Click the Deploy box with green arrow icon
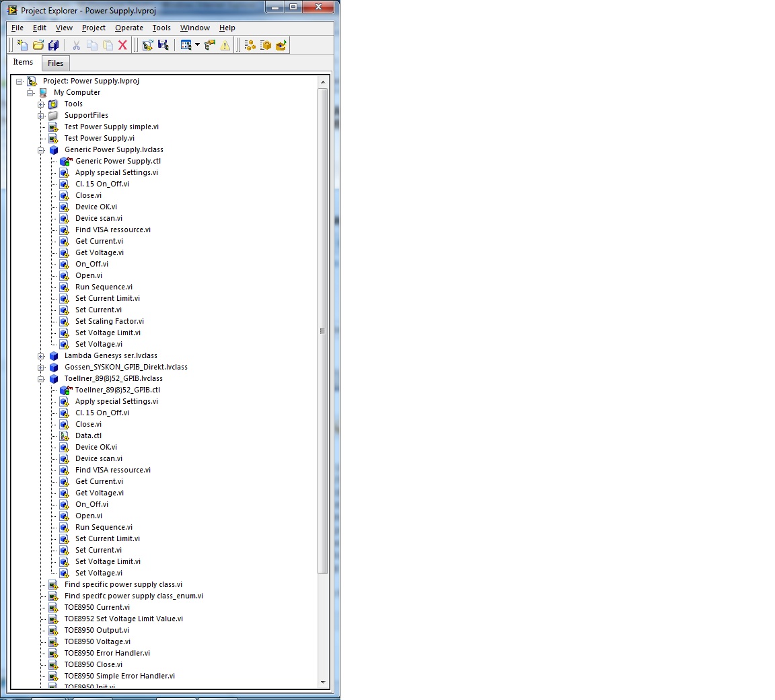Viewport: 775px width, 700px height. pyautogui.click(x=281, y=46)
